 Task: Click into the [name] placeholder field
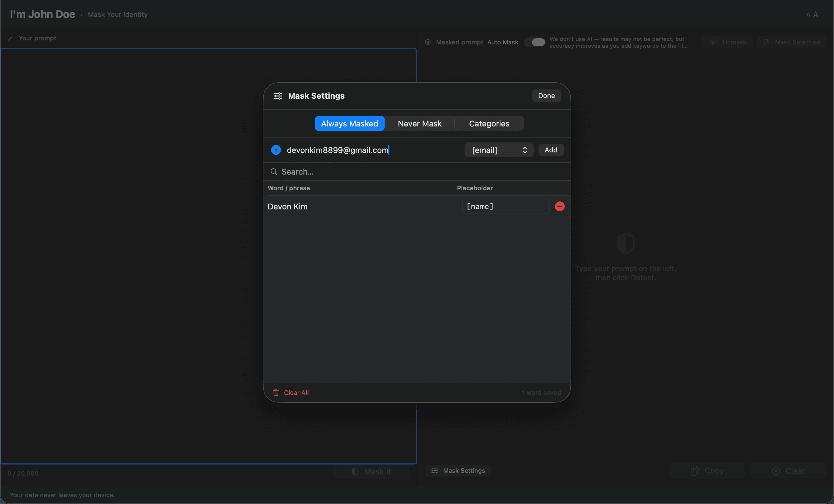505,206
